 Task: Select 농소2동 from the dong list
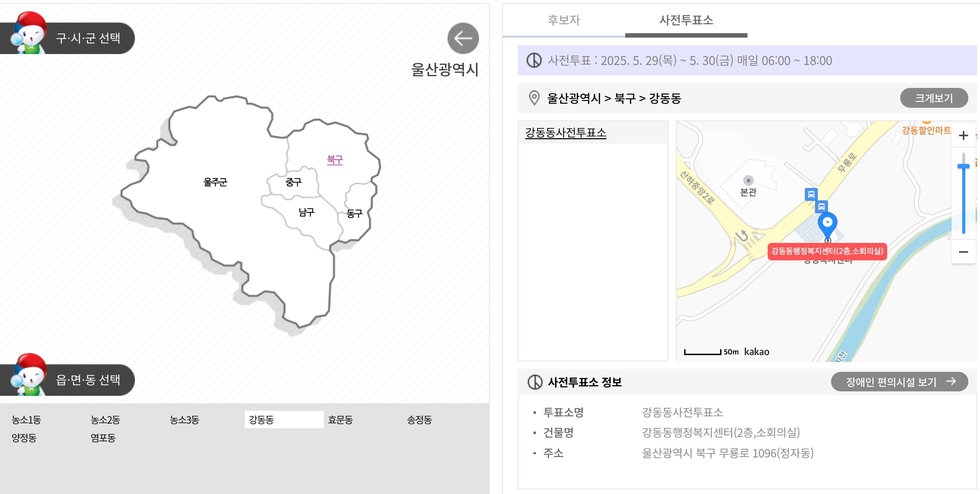(x=105, y=419)
